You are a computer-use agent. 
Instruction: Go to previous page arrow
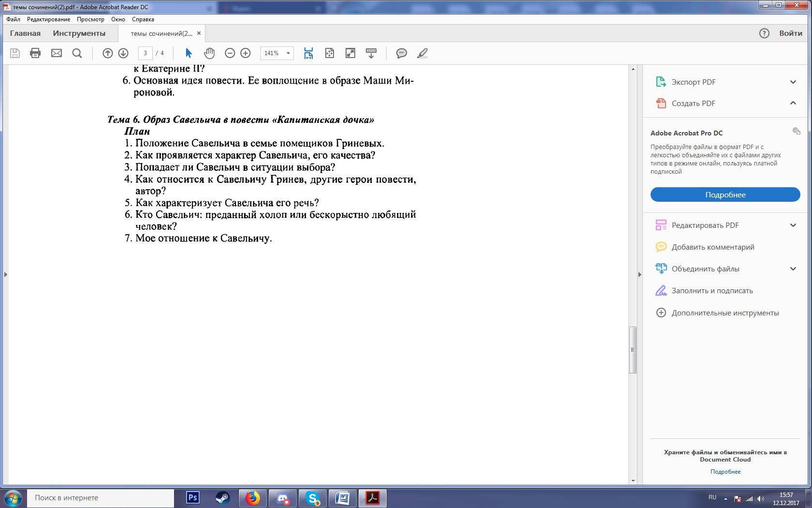[108, 53]
